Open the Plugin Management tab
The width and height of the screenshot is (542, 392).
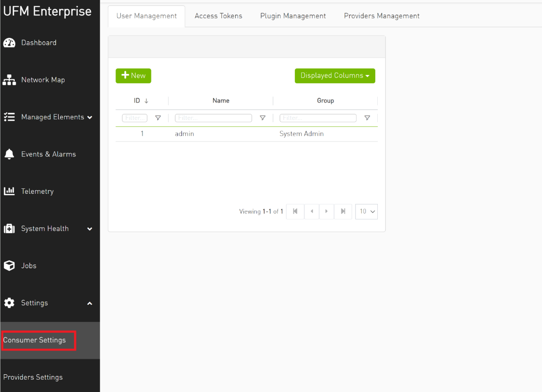pyautogui.click(x=293, y=15)
